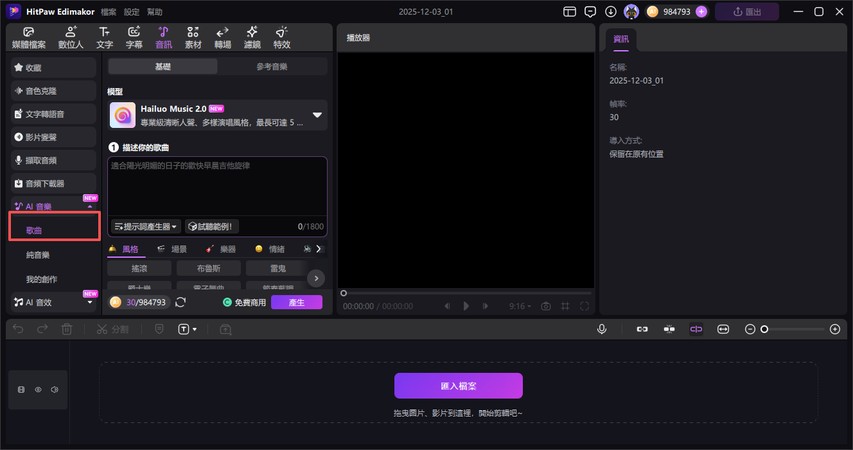Switch to the 基礎 tab

[163, 66]
